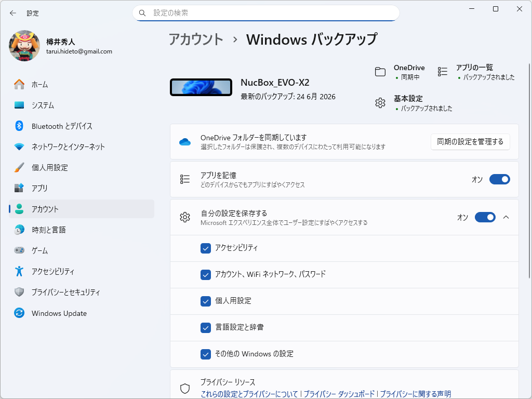532x399 pixels.
Task: Open プライバシー ダッシュボード link
Action: 339,394
